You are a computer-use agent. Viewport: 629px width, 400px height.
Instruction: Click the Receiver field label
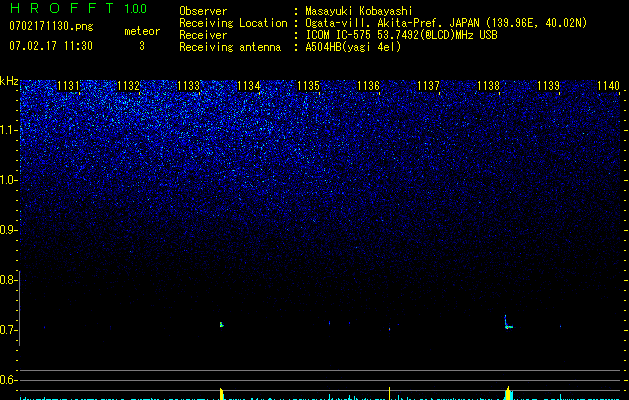[203, 35]
